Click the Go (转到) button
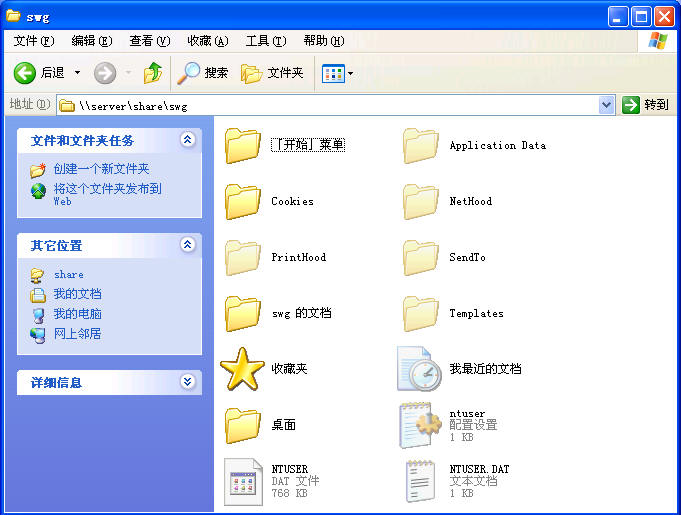Viewport: 681px width, 515px height. [x=645, y=105]
